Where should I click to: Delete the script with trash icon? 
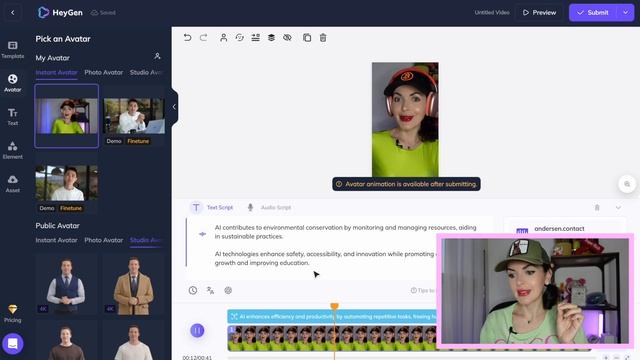[597, 207]
